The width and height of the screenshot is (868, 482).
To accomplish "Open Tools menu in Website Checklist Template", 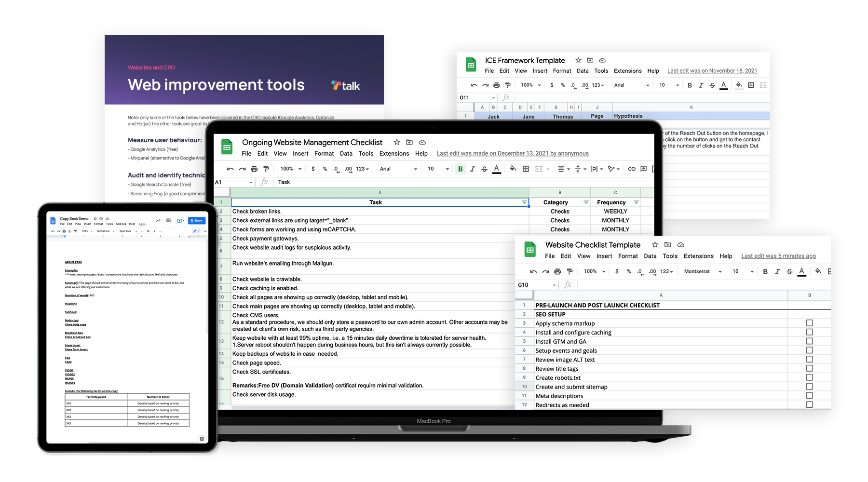I will tap(670, 256).
